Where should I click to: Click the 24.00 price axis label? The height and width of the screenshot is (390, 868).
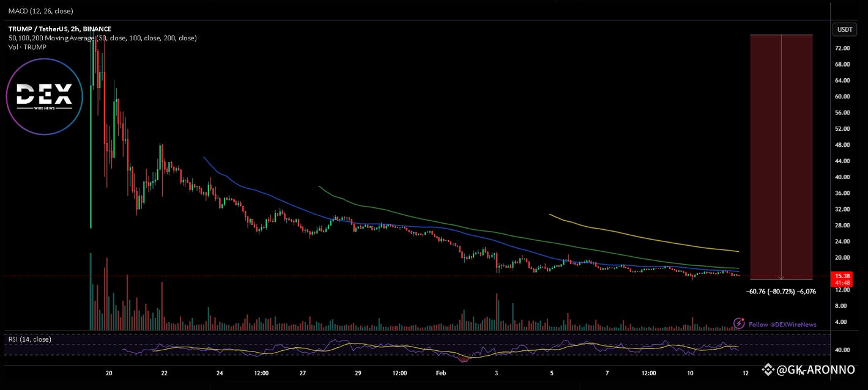point(842,241)
